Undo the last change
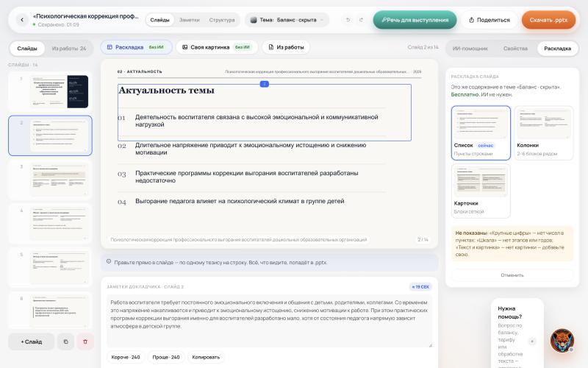This screenshot has width=588, height=368. 348,20
